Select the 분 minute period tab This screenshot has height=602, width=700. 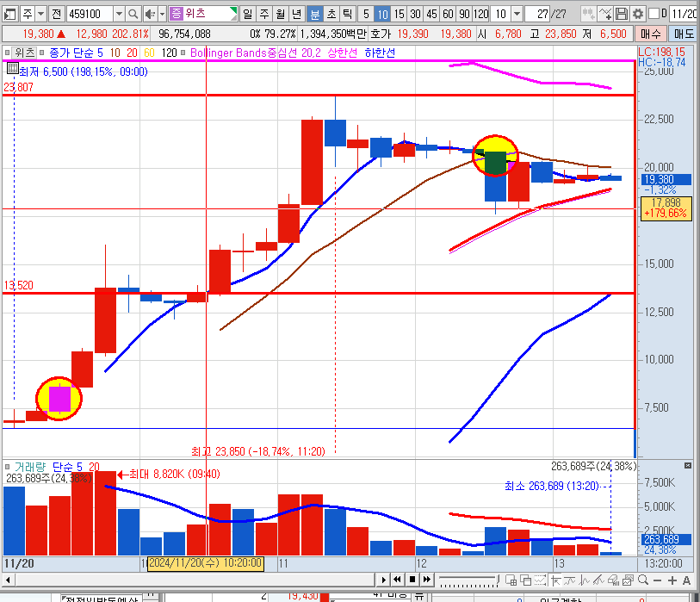[x=315, y=15]
